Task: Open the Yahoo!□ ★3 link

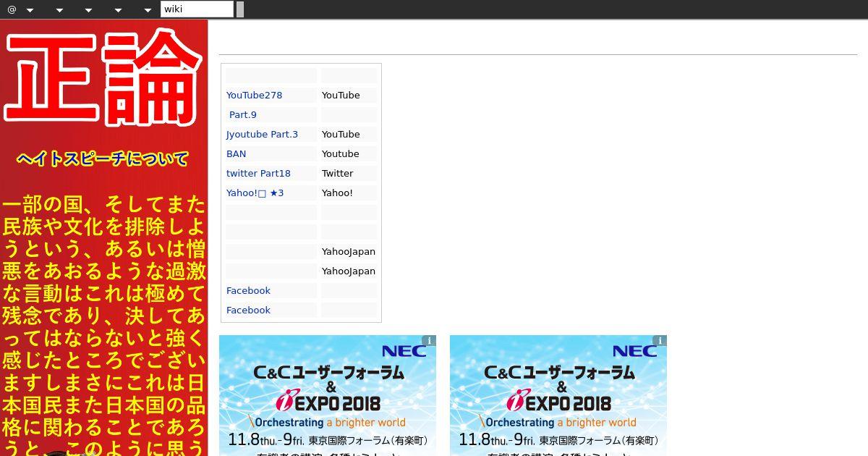Action: (x=255, y=193)
